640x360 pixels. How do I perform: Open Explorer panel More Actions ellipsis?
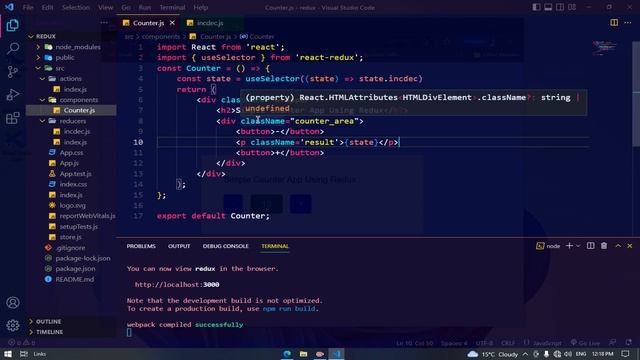[104, 23]
